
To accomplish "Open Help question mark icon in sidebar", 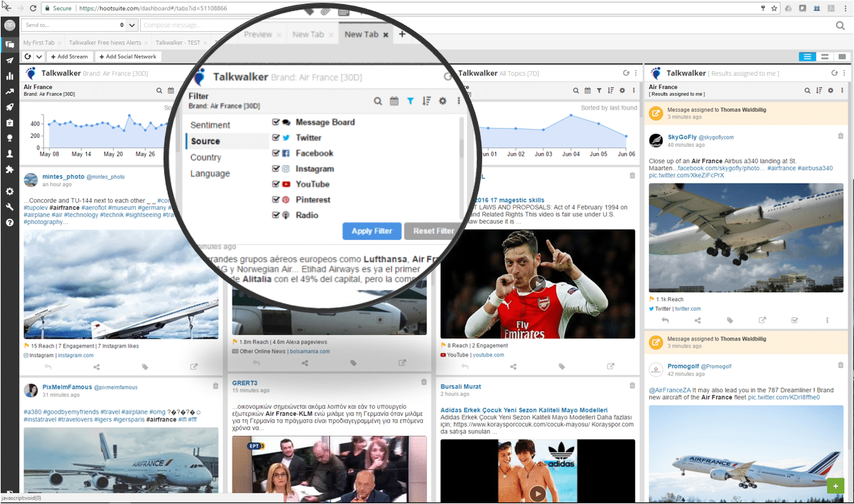I will pos(10,223).
